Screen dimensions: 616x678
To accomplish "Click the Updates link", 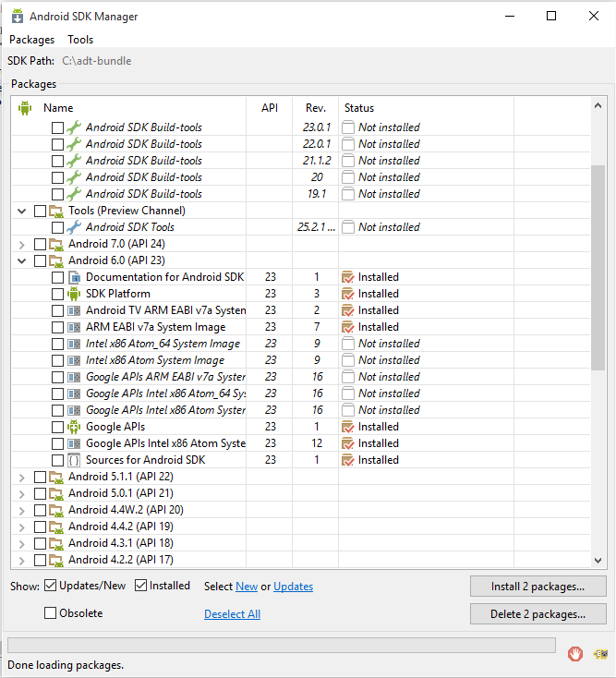I will click(x=293, y=587).
